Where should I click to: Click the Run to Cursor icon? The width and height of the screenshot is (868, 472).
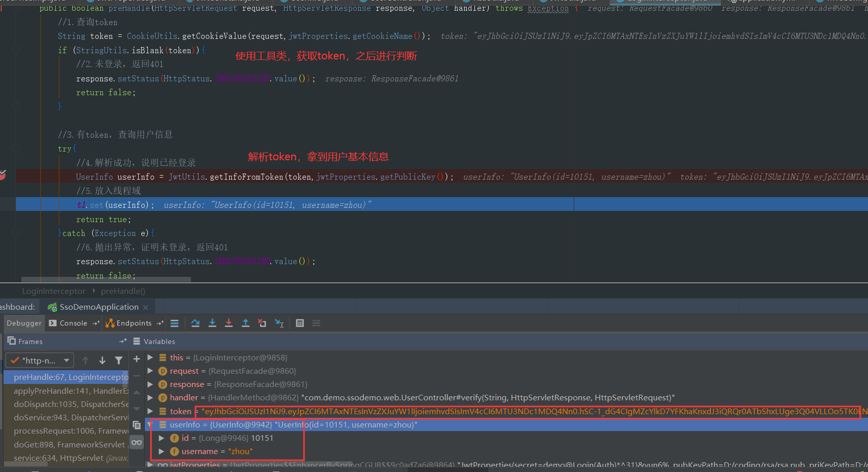(279, 323)
